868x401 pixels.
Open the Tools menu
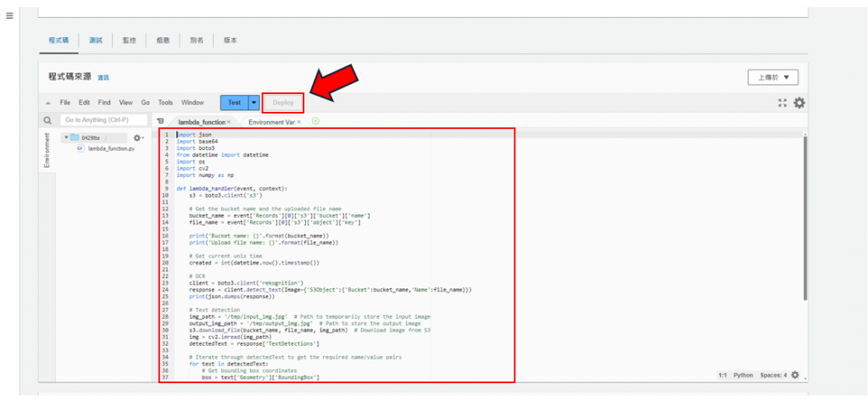tap(165, 103)
